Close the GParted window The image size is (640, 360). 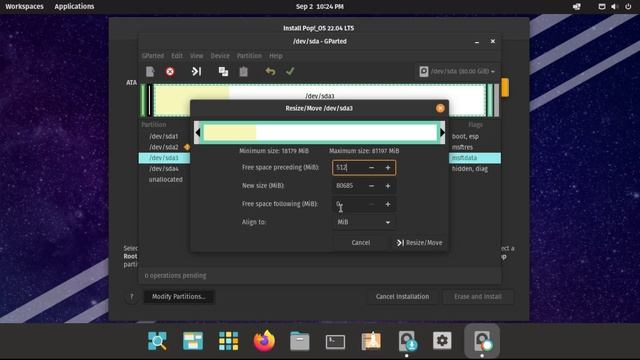[493, 41]
